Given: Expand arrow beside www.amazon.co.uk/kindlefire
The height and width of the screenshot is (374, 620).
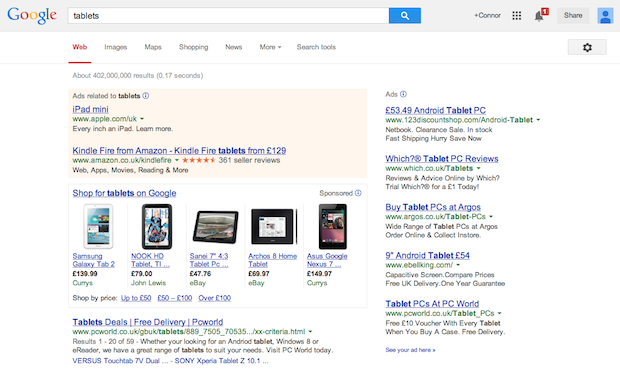Looking at the screenshot, I should pyautogui.click(x=177, y=160).
